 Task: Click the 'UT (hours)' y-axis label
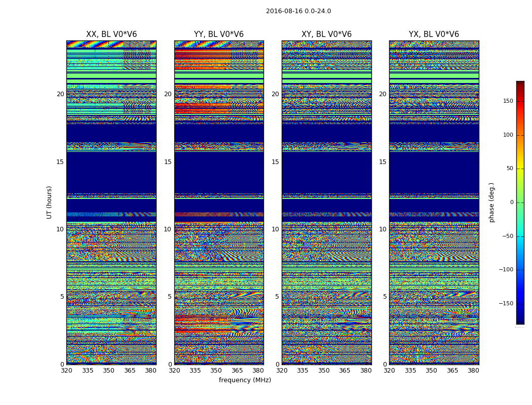coord(50,202)
